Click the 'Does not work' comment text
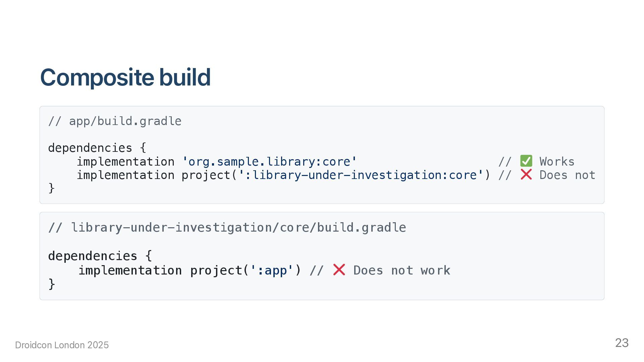The height and width of the screenshot is (362, 644). pos(401,270)
